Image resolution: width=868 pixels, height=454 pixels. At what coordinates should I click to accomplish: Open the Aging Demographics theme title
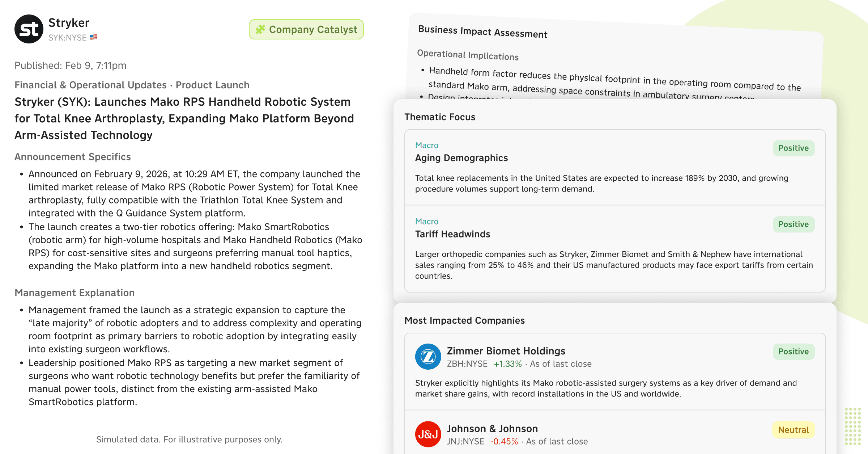[x=461, y=158]
